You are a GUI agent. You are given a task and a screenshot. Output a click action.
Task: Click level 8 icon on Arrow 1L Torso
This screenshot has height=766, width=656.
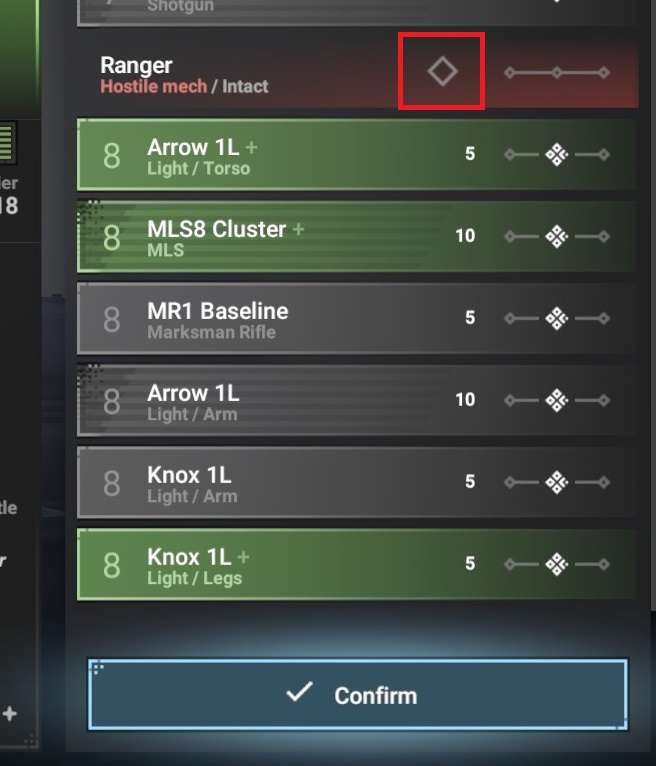tap(111, 156)
